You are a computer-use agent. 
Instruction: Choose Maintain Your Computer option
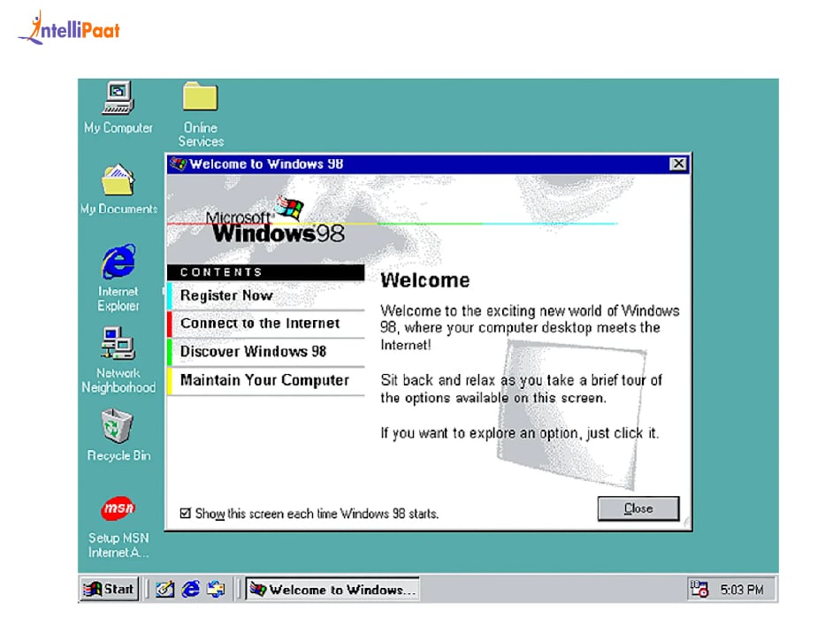[266, 380]
